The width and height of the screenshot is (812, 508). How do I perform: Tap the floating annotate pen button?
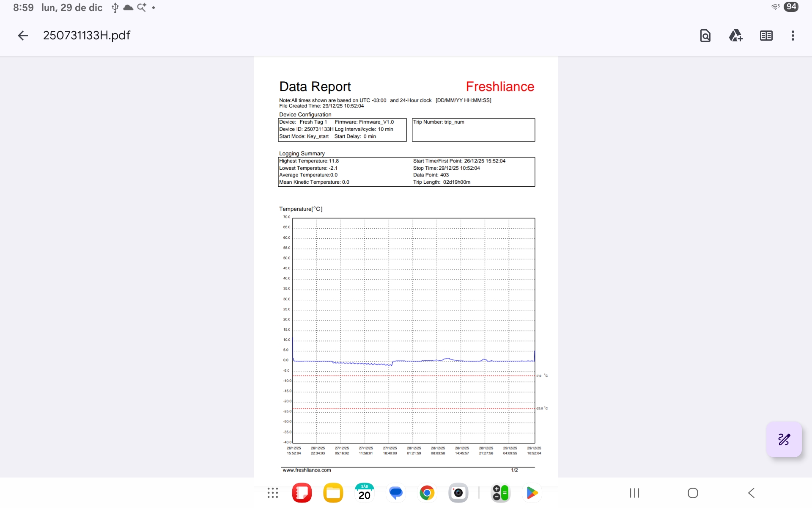coord(784,439)
